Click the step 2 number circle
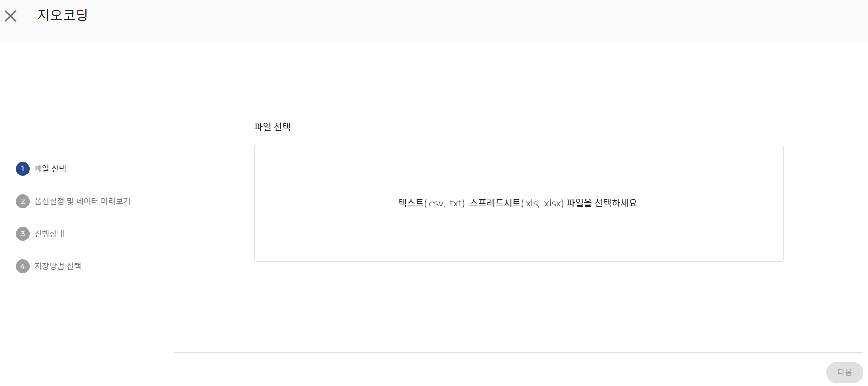 point(23,201)
